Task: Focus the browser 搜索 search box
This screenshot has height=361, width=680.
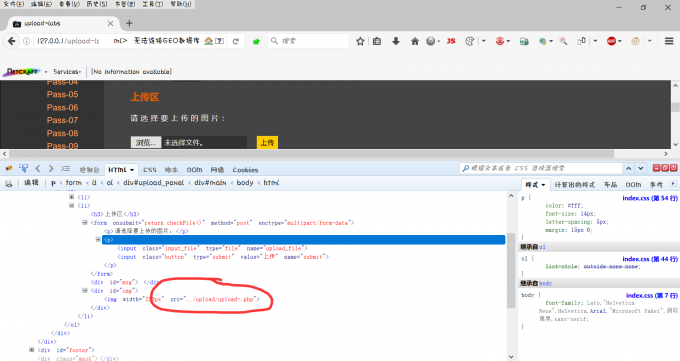Action: tap(308, 41)
